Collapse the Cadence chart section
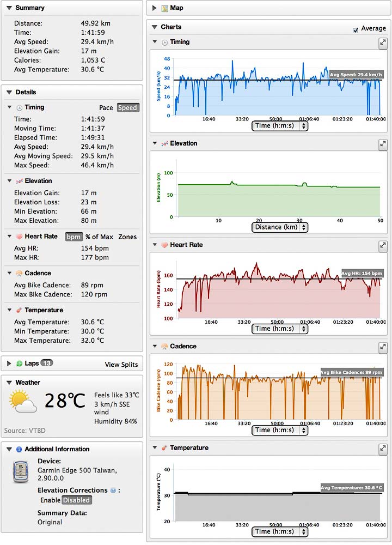This screenshot has height=545, width=392. (155, 346)
